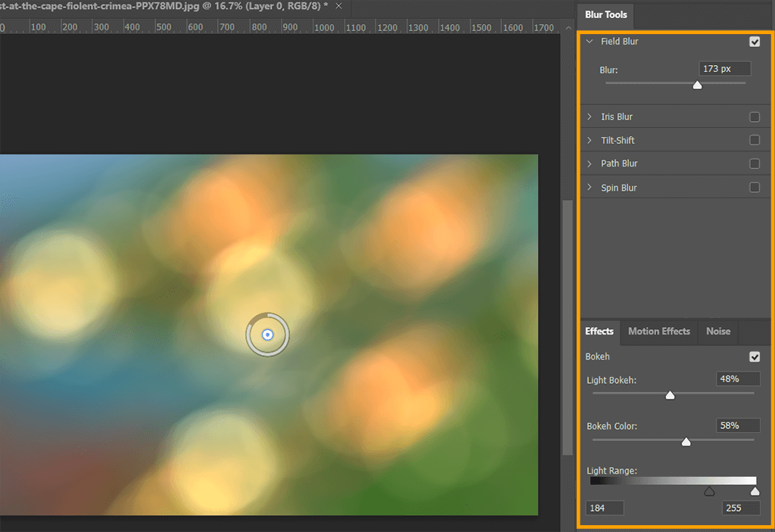This screenshot has height=532, width=775.
Task: Select the Blur Tools panel tab
Action: (605, 15)
